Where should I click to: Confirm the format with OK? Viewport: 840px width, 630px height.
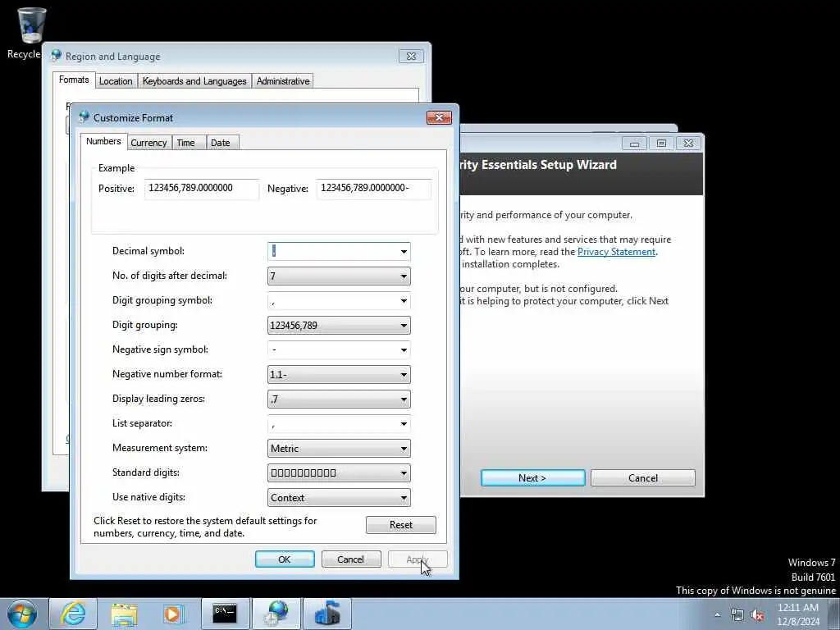[285, 559]
